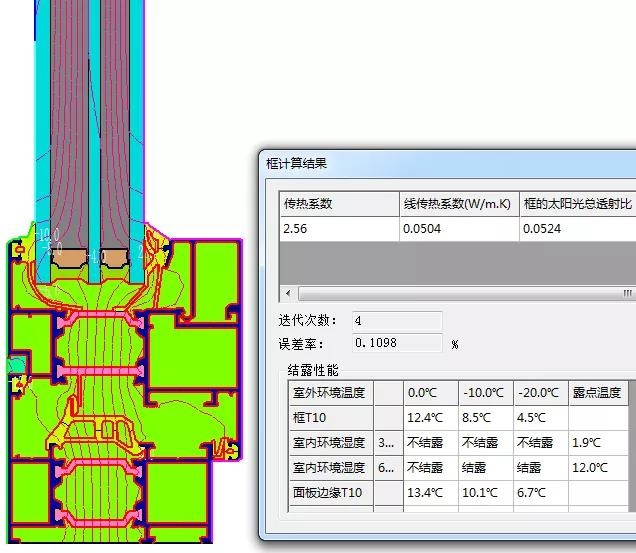Click the 12.4℃ cell in 框T10 row

click(x=431, y=418)
